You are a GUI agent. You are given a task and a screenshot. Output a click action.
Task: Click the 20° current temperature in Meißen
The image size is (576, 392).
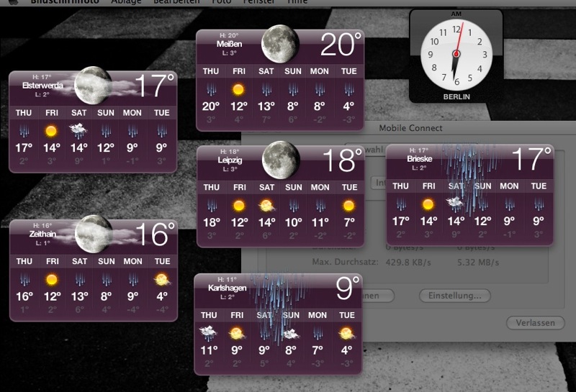point(338,45)
